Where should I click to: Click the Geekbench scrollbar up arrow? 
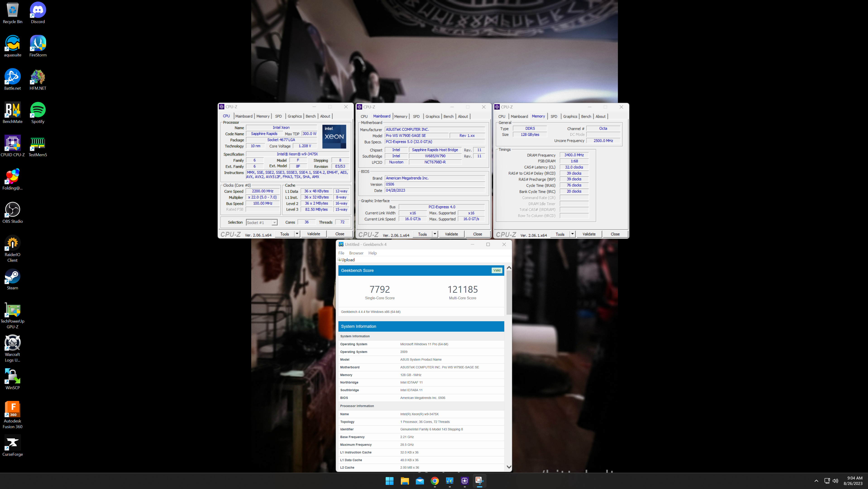pos(509,268)
